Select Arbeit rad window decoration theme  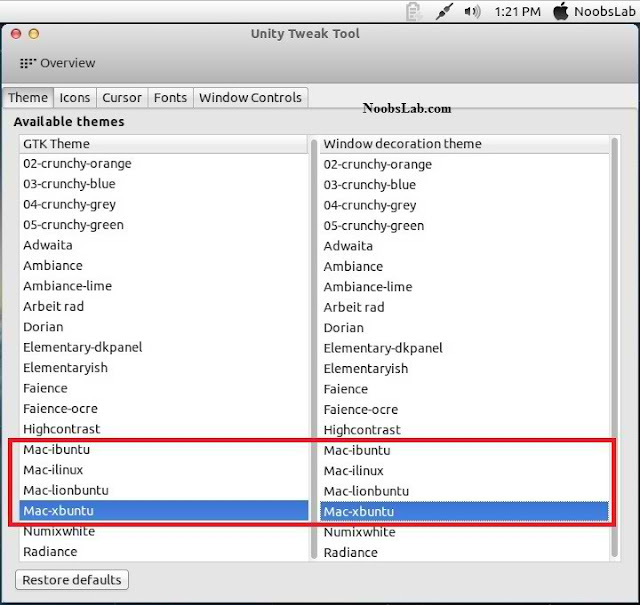click(464, 307)
